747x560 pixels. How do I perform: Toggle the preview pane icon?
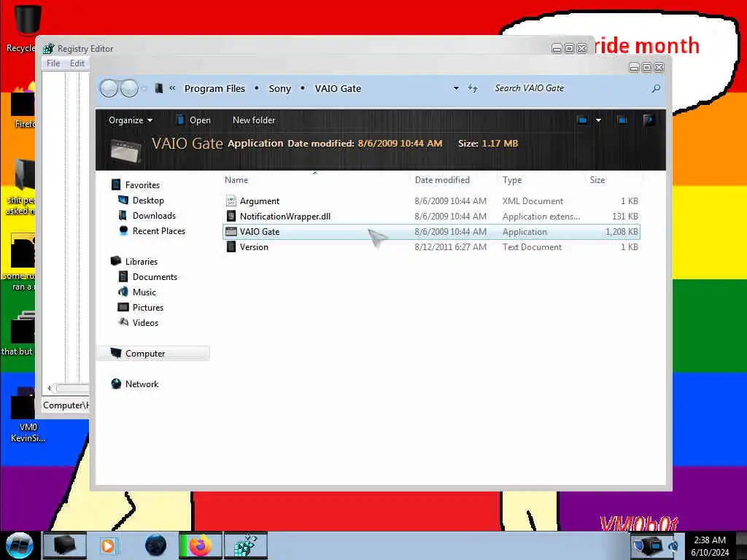622,120
